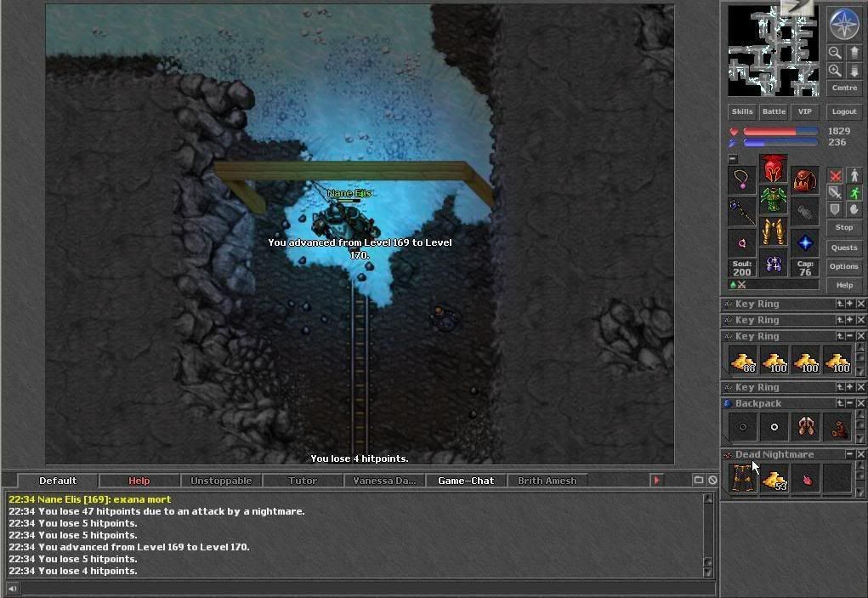Loot 53 gold from Dead Nightmare
The height and width of the screenshot is (598, 868).
pos(774,477)
